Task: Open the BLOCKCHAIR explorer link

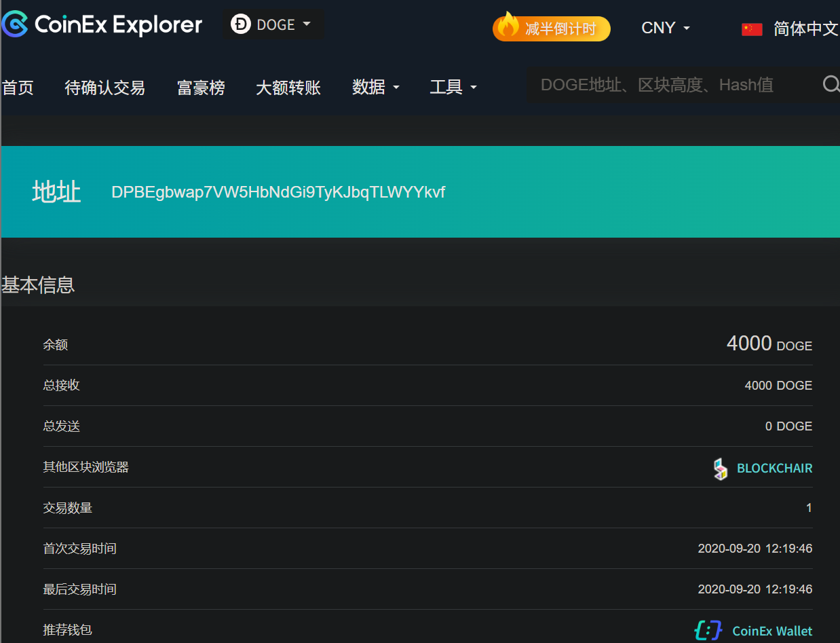Action: pyautogui.click(x=774, y=468)
